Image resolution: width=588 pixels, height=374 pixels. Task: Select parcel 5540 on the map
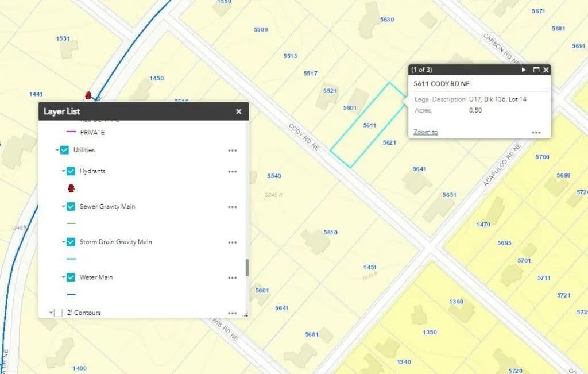pyautogui.click(x=274, y=176)
